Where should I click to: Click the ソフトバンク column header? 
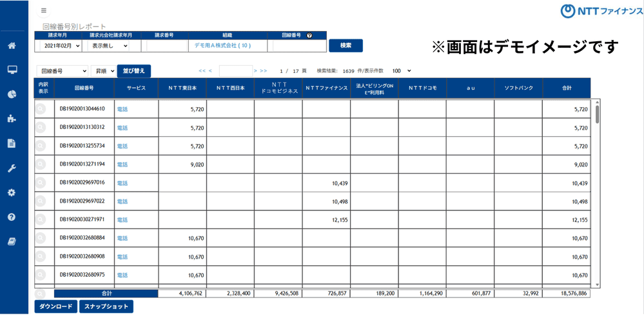point(518,88)
